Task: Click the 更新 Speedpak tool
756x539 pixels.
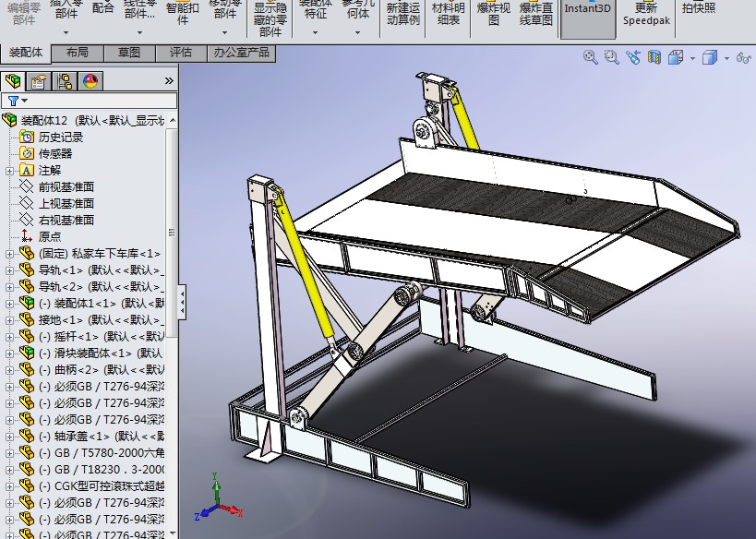Action: click(x=646, y=14)
